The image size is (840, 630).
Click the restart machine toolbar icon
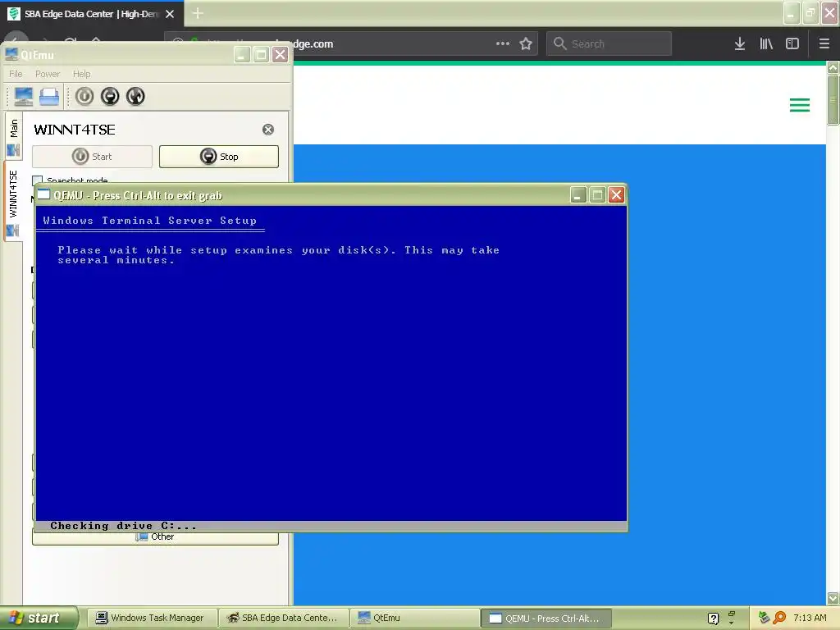tap(135, 97)
